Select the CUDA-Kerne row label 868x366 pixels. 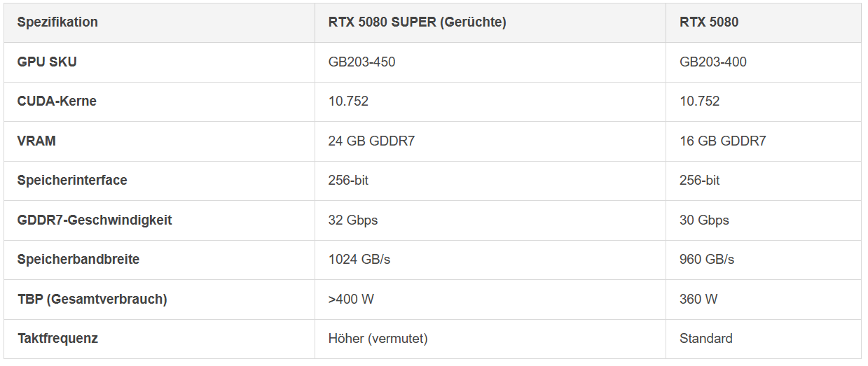point(57,101)
